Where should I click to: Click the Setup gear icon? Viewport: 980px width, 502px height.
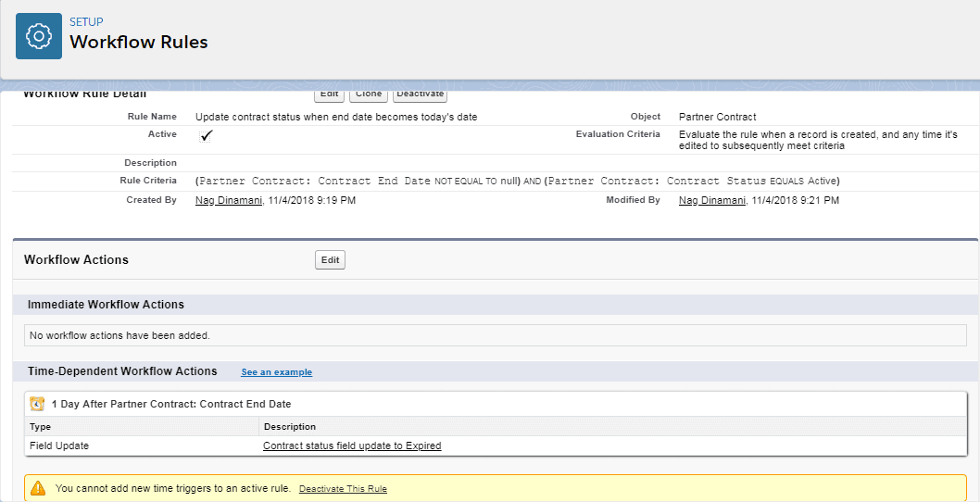(39, 36)
